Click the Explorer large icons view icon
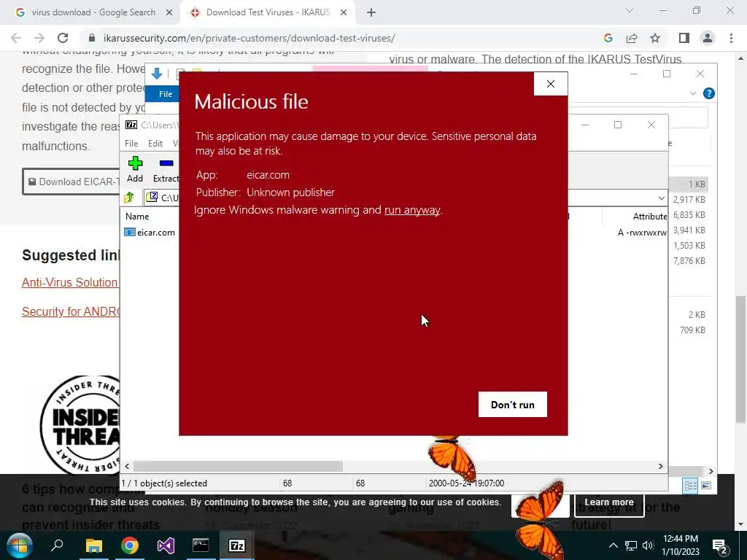Viewport: 747px width, 560px height. click(x=706, y=485)
